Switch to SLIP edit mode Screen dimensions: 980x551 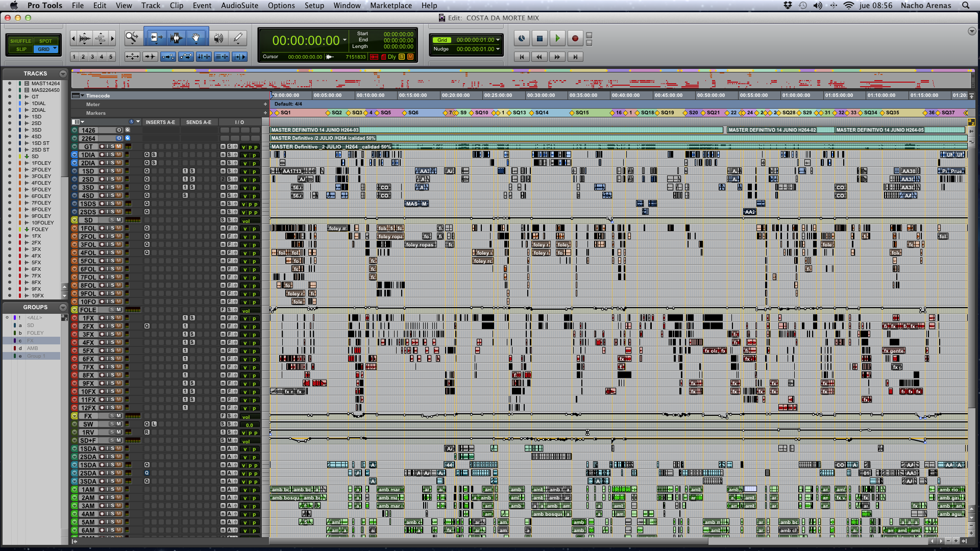[21, 49]
